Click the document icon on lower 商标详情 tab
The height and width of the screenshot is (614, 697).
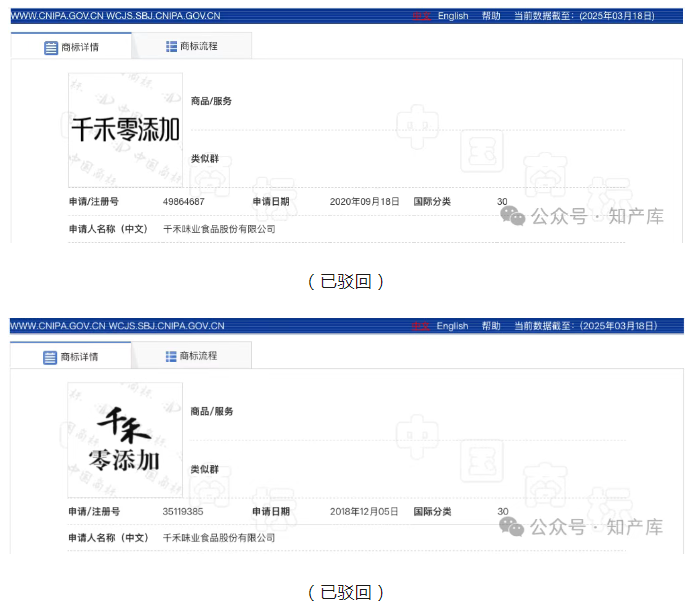(51, 357)
